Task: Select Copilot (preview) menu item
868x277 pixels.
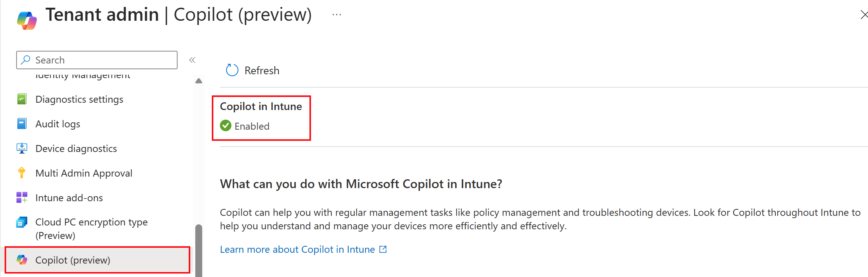Action: click(x=73, y=260)
